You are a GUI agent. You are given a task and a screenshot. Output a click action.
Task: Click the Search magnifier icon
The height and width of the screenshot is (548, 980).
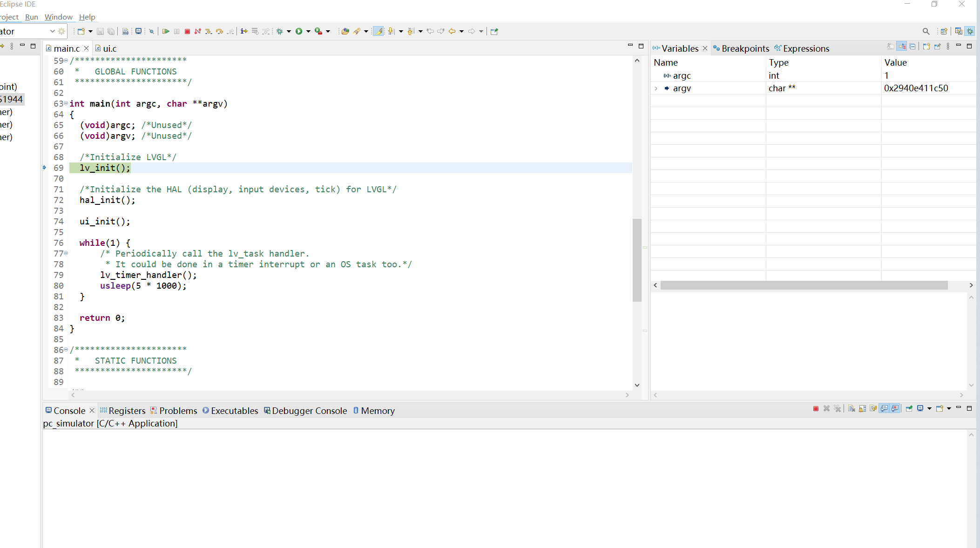click(926, 31)
